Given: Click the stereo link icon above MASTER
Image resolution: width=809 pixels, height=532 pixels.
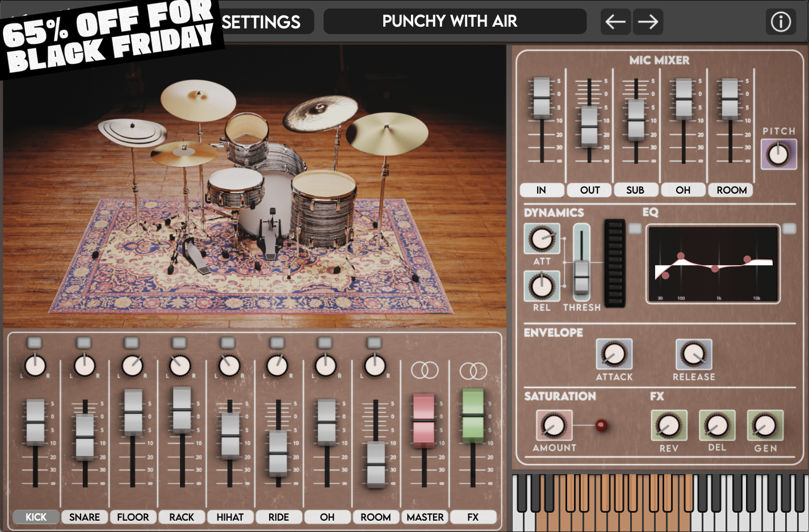Looking at the screenshot, I should coord(425,370).
